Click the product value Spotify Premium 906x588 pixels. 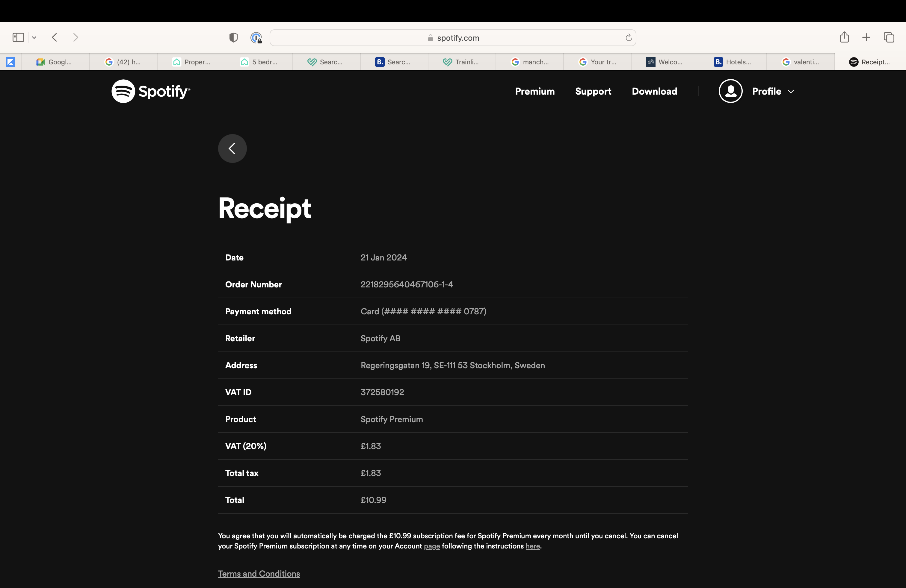pyautogui.click(x=392, y=419)
